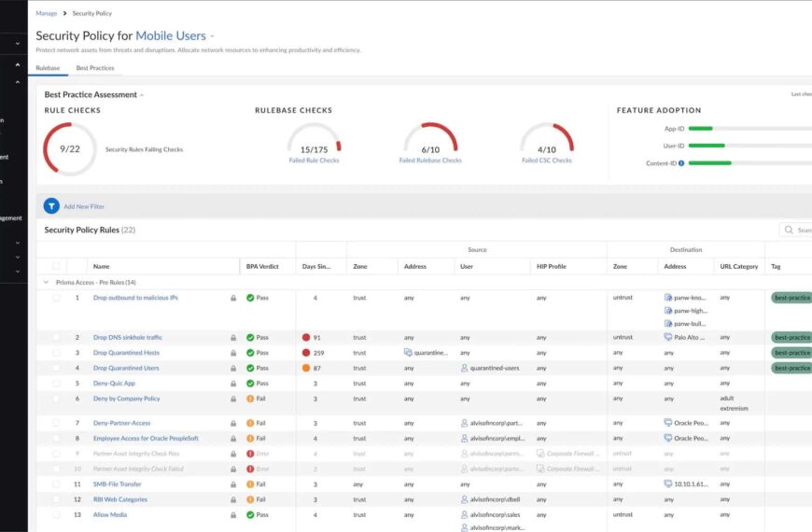Click the red 259 days indicator dot
The height and width of the screenshot is (532, 812).
(306, 353)
